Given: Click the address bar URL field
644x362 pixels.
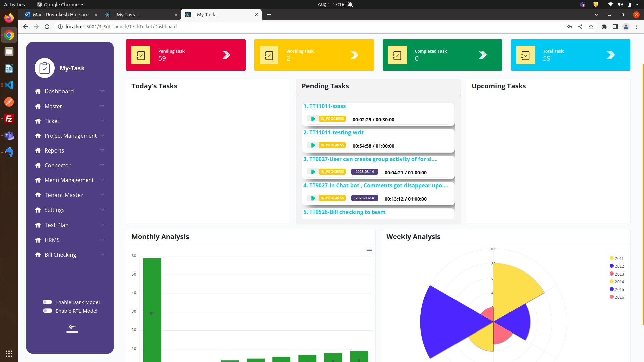Looking at the screenshot, I should pos(309,27).
